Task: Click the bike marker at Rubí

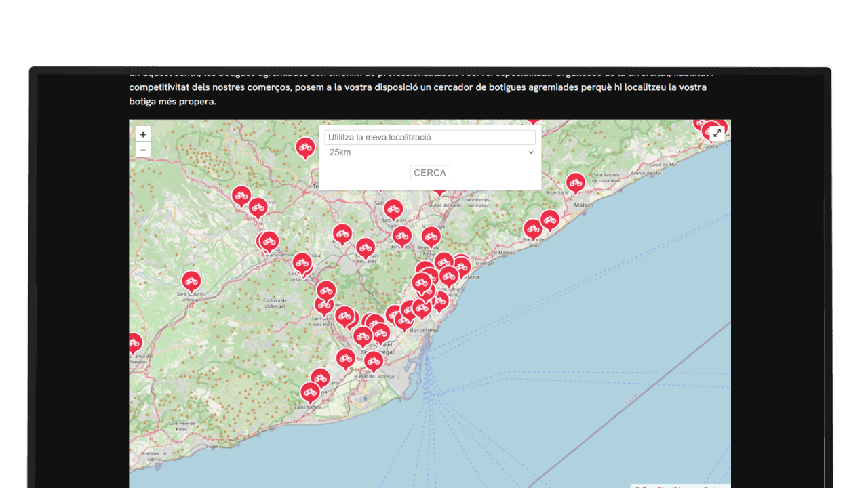Action: pyautogui.click(x=342, y=234)
